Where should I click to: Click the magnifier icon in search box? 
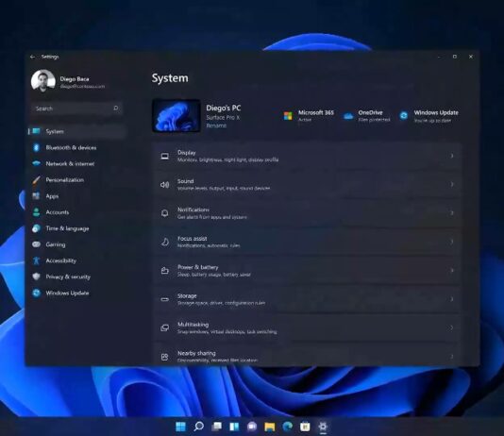pyautogui.click(x=116, y=109)
